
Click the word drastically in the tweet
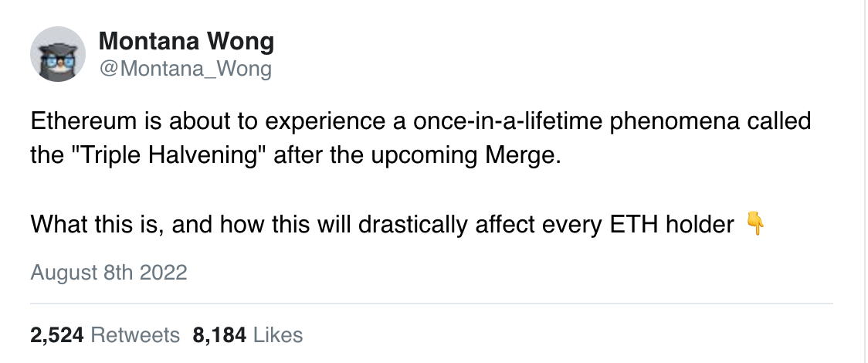click(412, 225)
